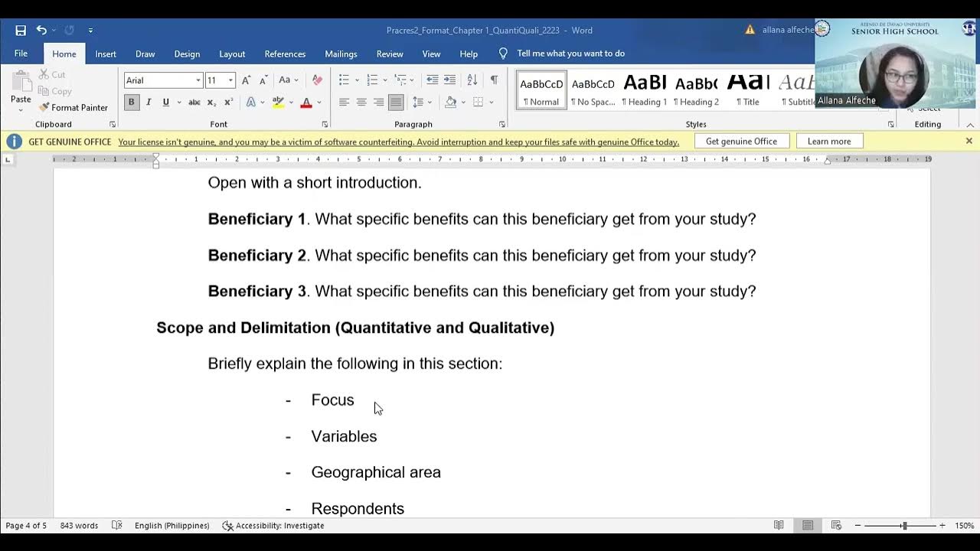
Task: Align text to the right
Action: (x=378, y=103)
